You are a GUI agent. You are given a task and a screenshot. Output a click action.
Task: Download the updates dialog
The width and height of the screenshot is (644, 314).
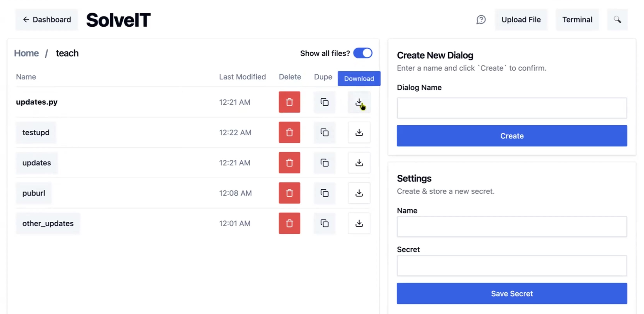tap(359, 163)
